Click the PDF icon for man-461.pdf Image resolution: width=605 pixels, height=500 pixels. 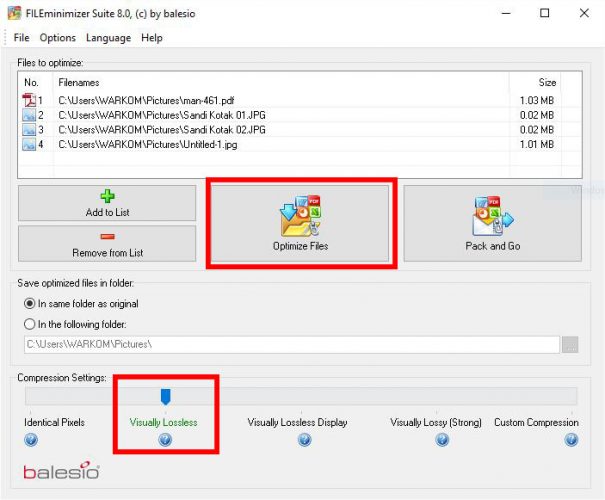tap(29, 100)
